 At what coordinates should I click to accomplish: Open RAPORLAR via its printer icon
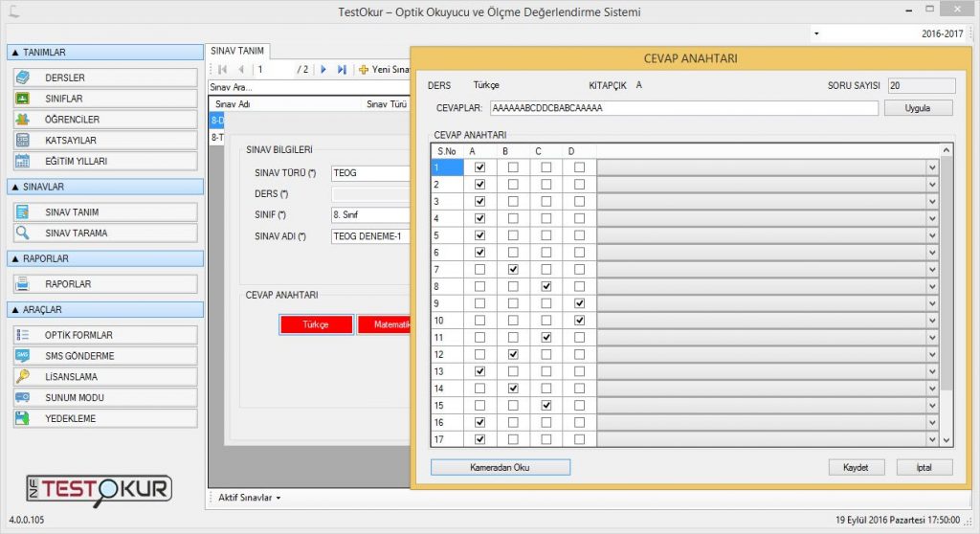tap(23, 284)
